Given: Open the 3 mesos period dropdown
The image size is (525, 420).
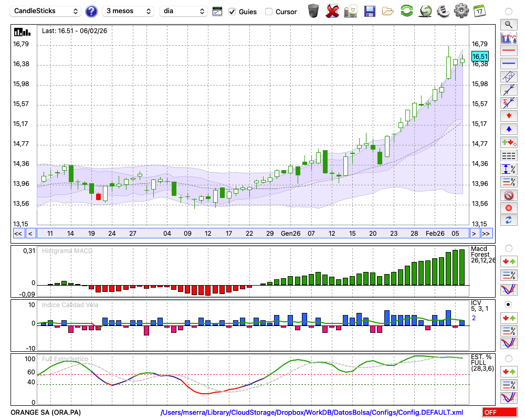Looking at the screenshot, I should click(128, 11).
